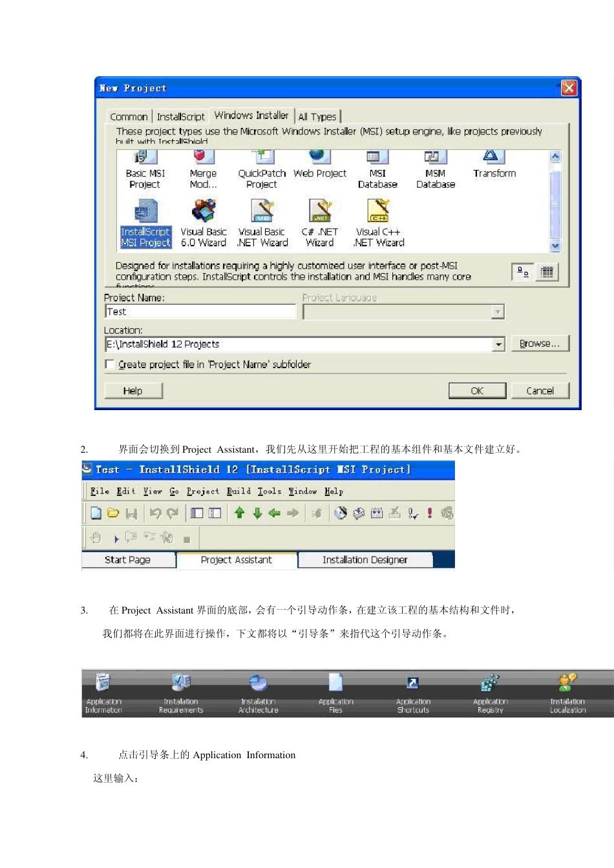
Task: Select the Visual Basic 6.0 Wizard
Action: click(x=204, y=224)
